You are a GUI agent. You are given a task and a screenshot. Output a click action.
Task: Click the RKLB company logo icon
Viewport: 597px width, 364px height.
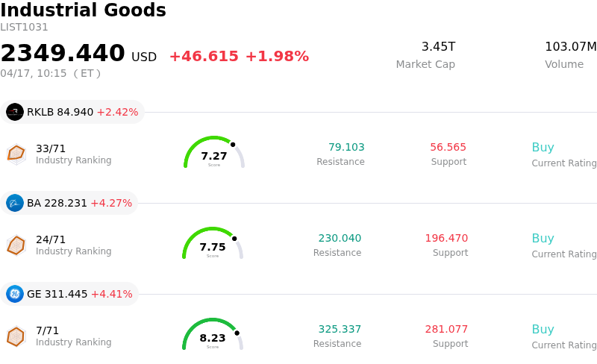(x=15, y=112)
